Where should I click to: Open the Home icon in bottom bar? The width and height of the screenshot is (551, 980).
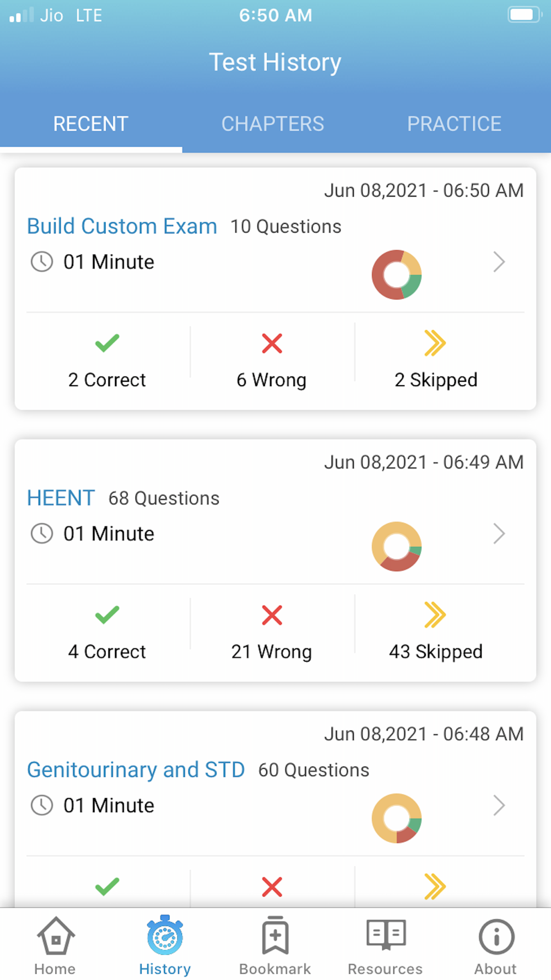[x=55, y=937]
